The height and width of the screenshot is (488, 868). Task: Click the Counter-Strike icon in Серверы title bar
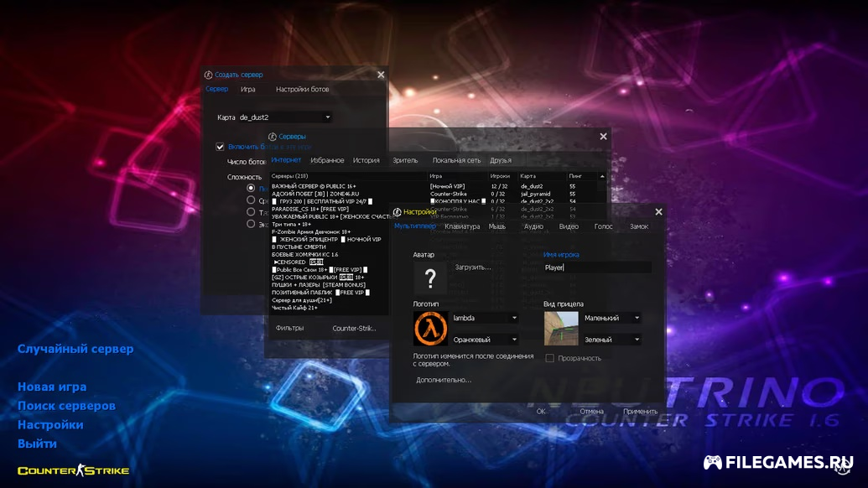pos(273,137)
